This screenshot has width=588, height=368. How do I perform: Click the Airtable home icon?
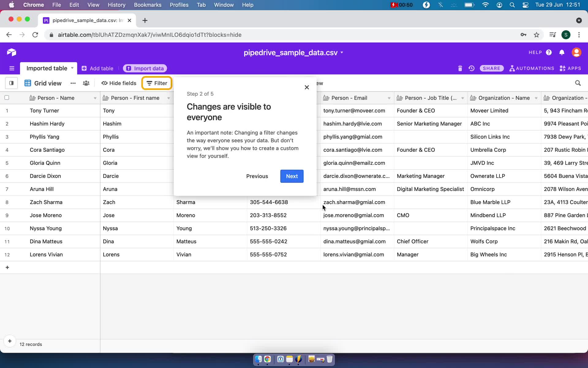[11, 52]
